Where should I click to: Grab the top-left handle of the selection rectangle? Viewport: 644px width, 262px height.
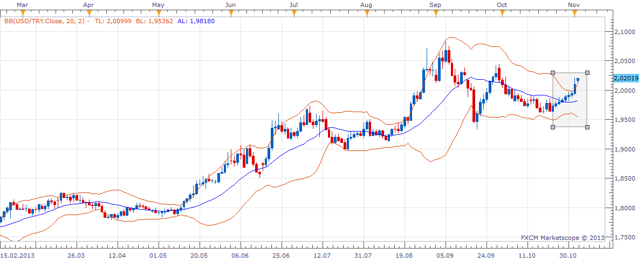tap(553, 73)
